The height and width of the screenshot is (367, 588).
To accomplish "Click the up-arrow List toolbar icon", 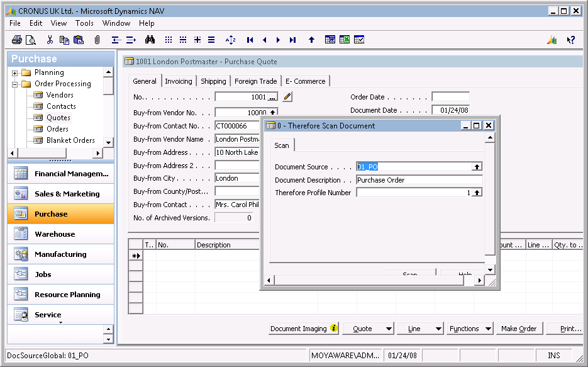I will (312, 40).
